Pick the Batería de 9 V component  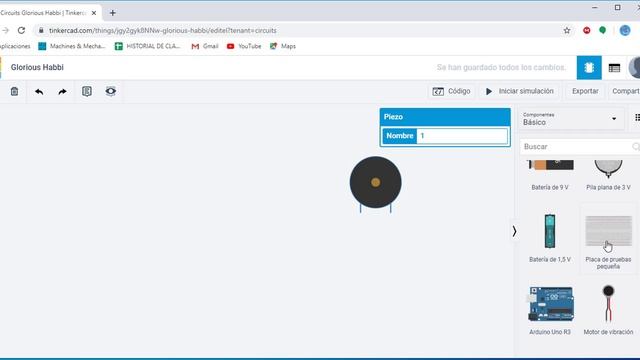[550, 176]
